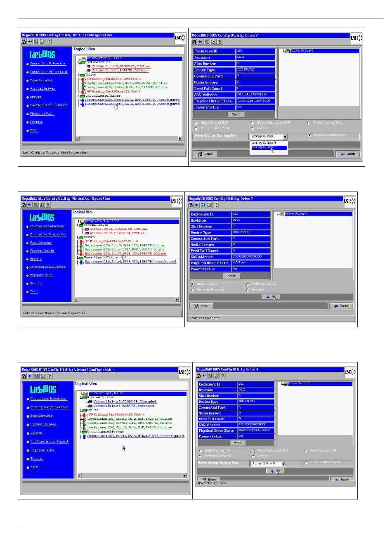392x537 pixels.
Task: Click Next button in Drive 4 window
Action: click(x=237, y=443)
